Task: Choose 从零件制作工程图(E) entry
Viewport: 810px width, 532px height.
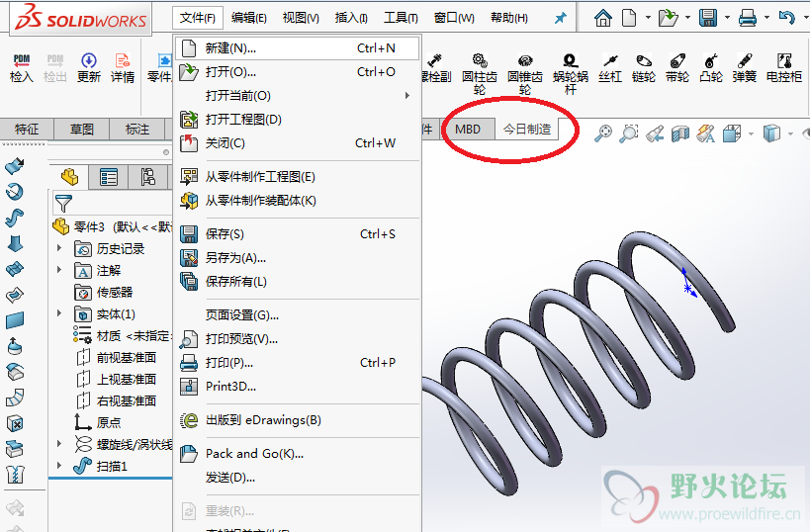Action: (297, 177)
